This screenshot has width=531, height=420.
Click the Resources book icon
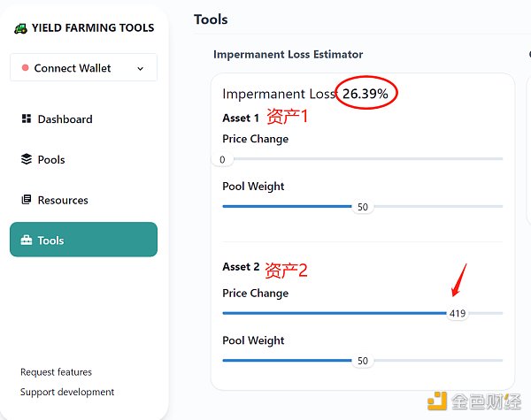point(27,200)
